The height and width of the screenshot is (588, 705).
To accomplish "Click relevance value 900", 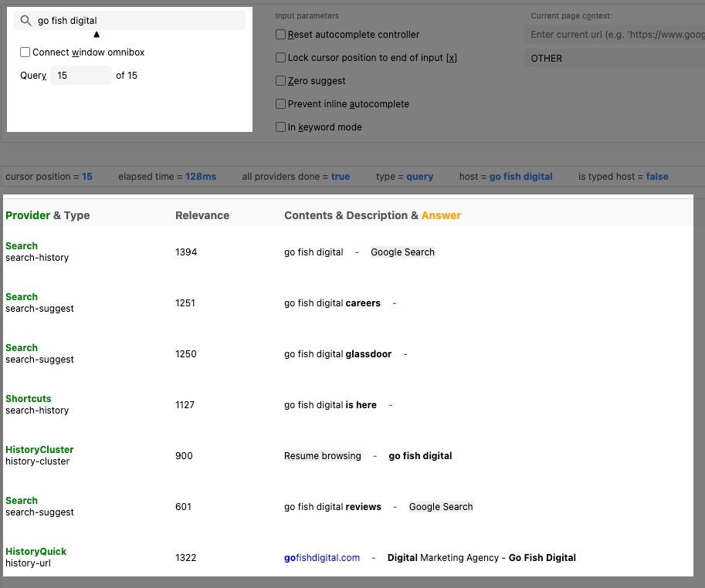I will click(x=184, y=456).
